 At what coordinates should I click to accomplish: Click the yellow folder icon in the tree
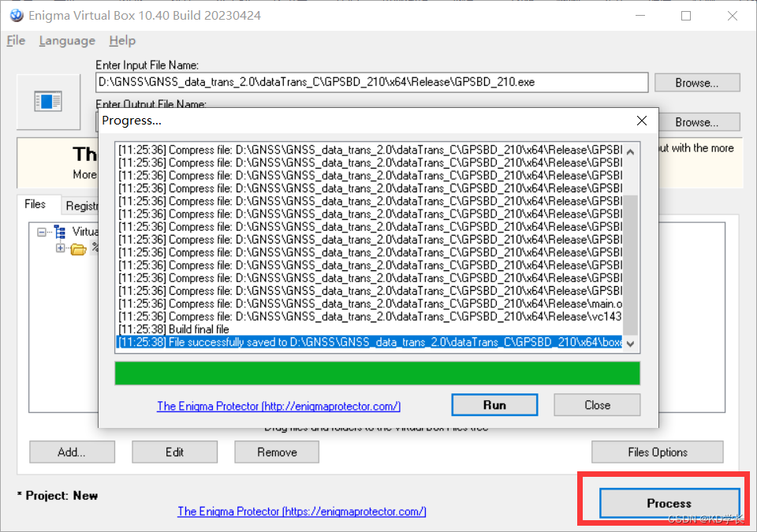[x=77, y=249]
